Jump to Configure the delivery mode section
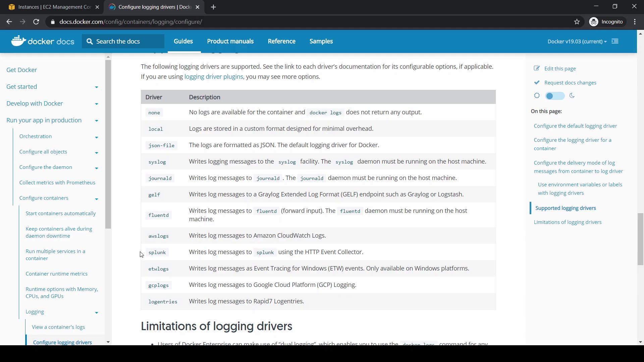Image resolution: width=644 pixels, height=362 pixels. click(x=578, y=167)
